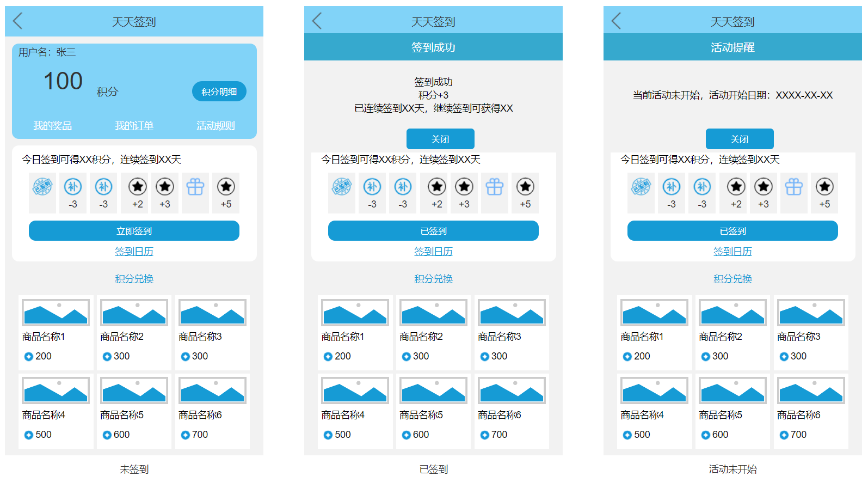This screenshot has width=868, height=482.
Task: Click the 100 points value
Action: point(63,81)
